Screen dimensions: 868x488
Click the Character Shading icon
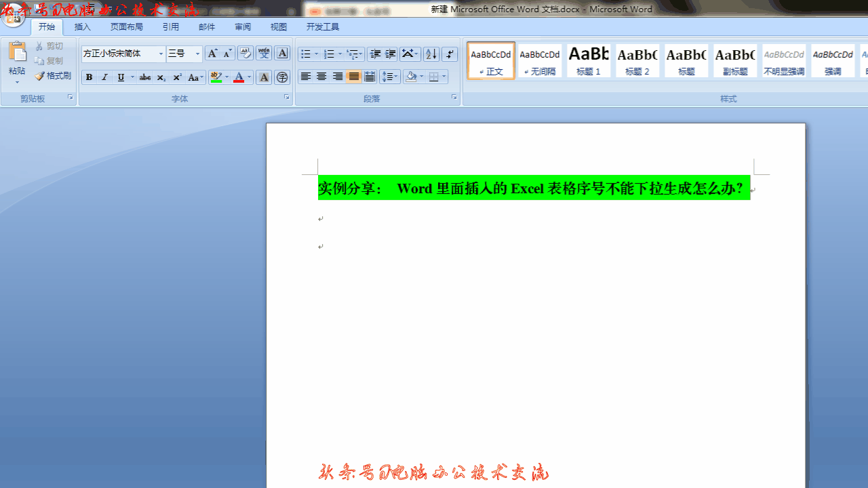(264, 77)
